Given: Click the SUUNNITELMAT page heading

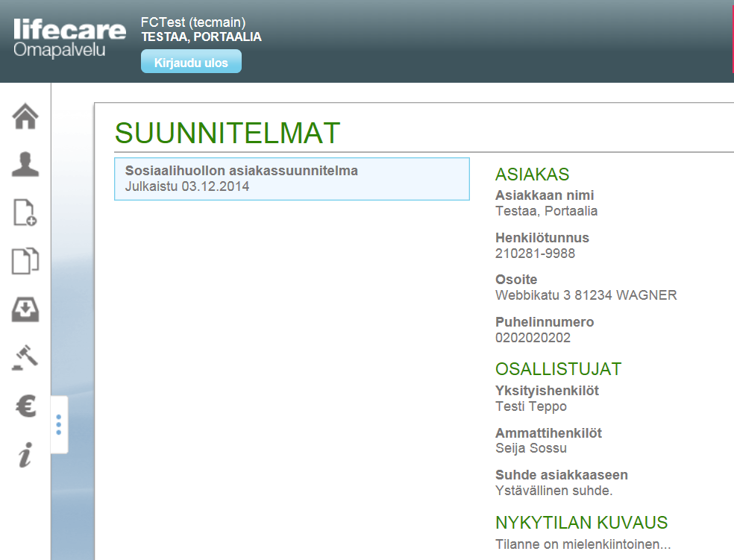Looking at the screenshot, I should pos(228,133).
